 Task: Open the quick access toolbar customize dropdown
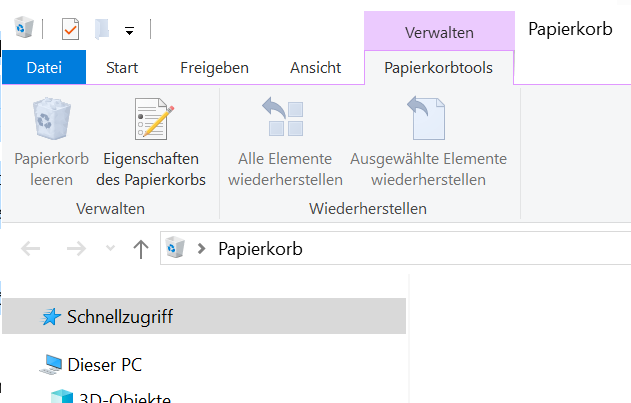pos(130,29)
